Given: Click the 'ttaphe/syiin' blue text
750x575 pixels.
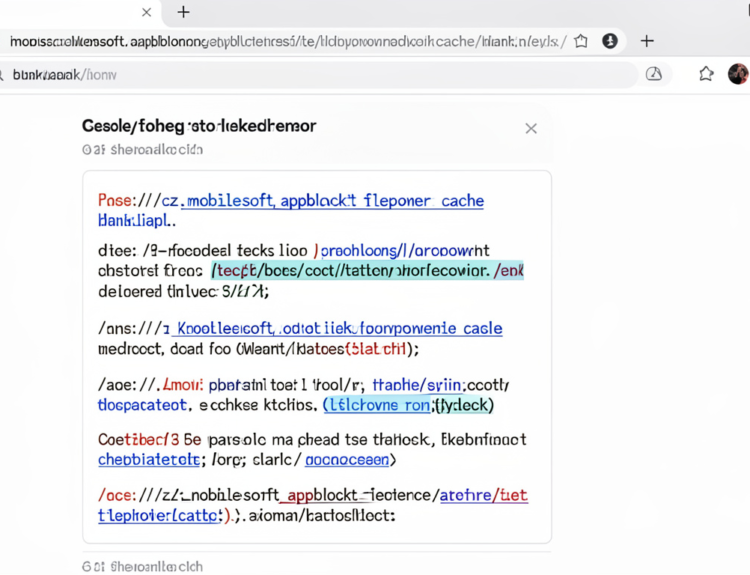Looking at the screenshot, I should [417, 385].
